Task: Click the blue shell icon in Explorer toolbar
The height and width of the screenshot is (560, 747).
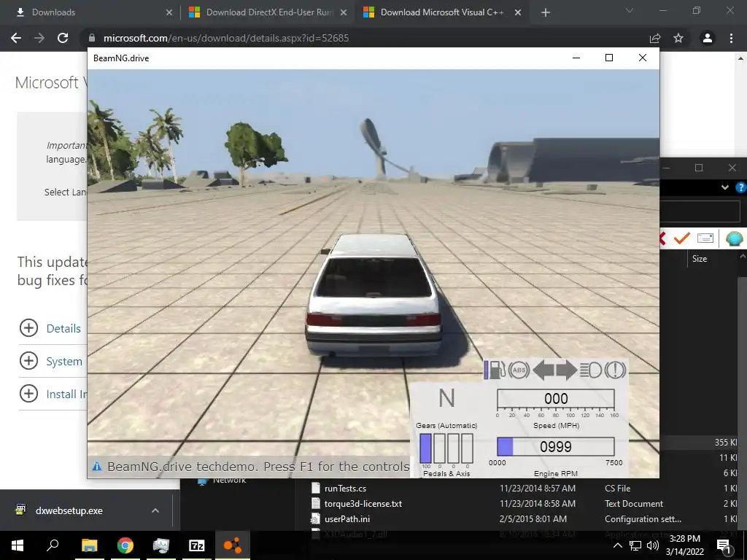Action: coord(734,238)
